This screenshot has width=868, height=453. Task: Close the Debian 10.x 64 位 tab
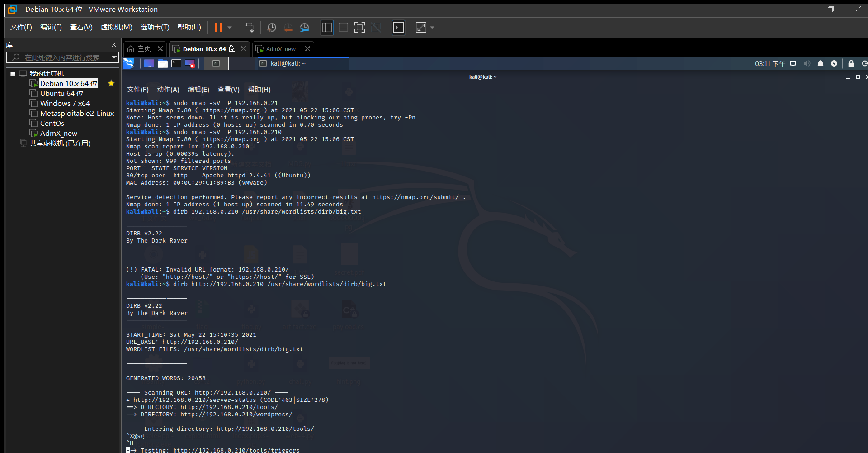(243, 49)
